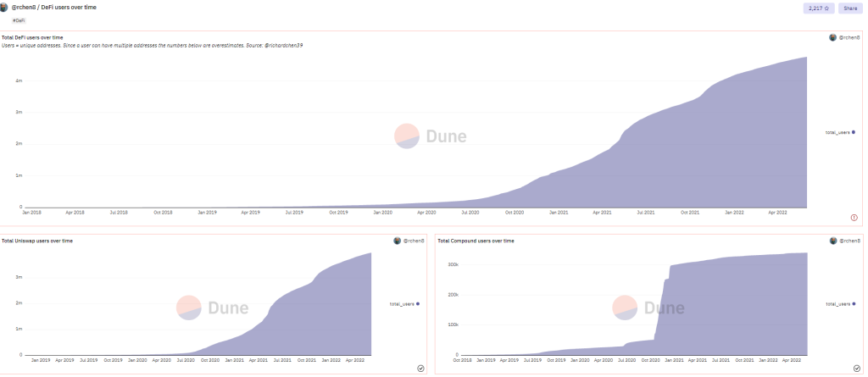
Task: Toggle total_users legend on DeFi chart
Action: pos(840,132)
